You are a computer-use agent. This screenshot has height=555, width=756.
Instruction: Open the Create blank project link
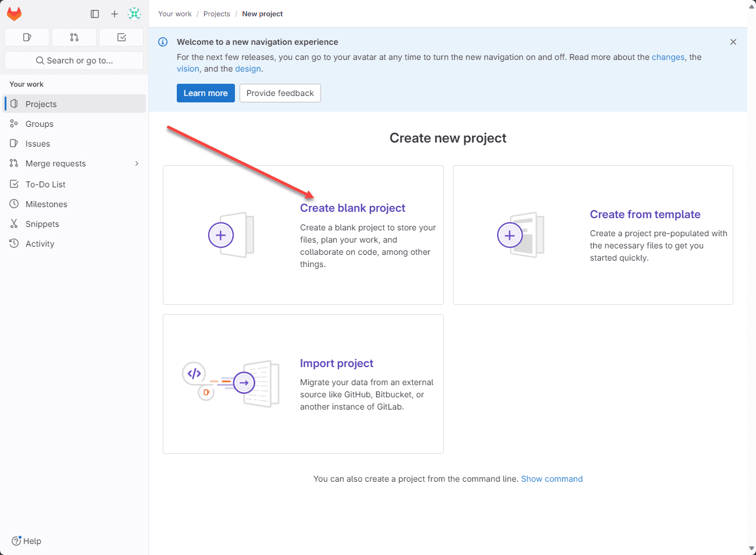tap(352, 208)
